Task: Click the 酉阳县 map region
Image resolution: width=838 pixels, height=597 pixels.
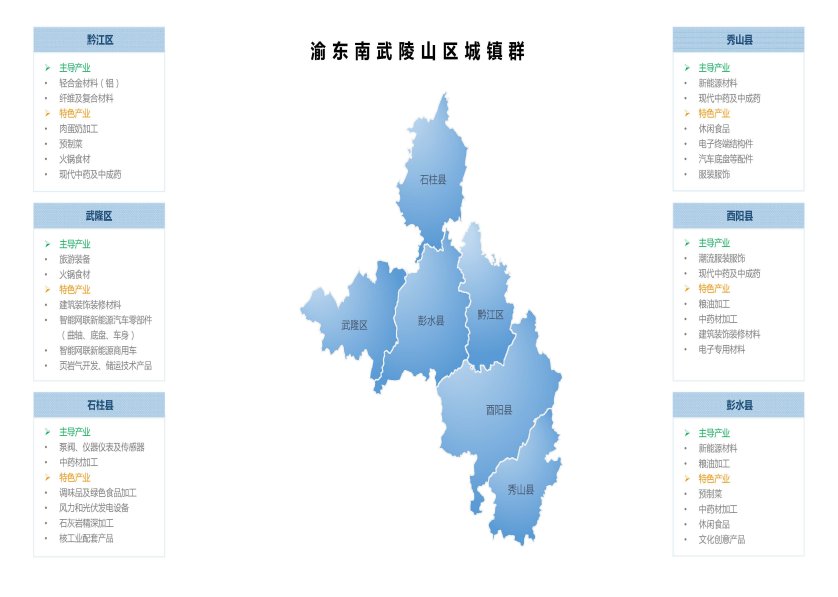Action: point(498,410)
